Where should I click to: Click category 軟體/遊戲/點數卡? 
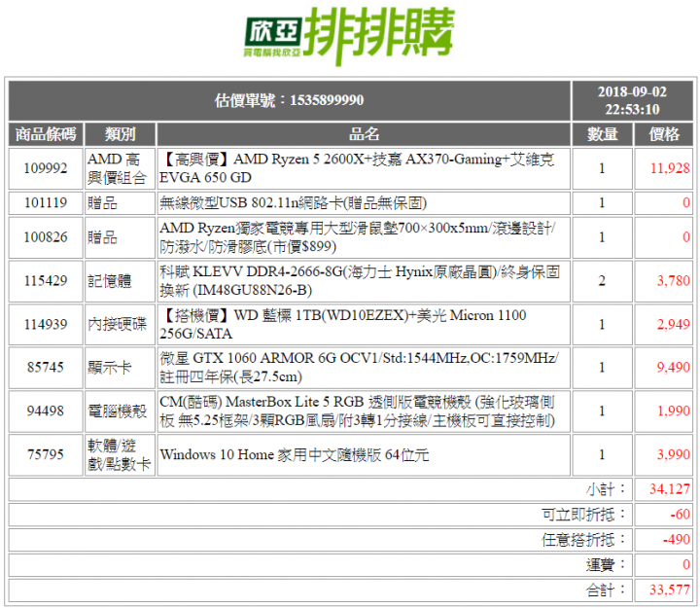pos(121,454)
